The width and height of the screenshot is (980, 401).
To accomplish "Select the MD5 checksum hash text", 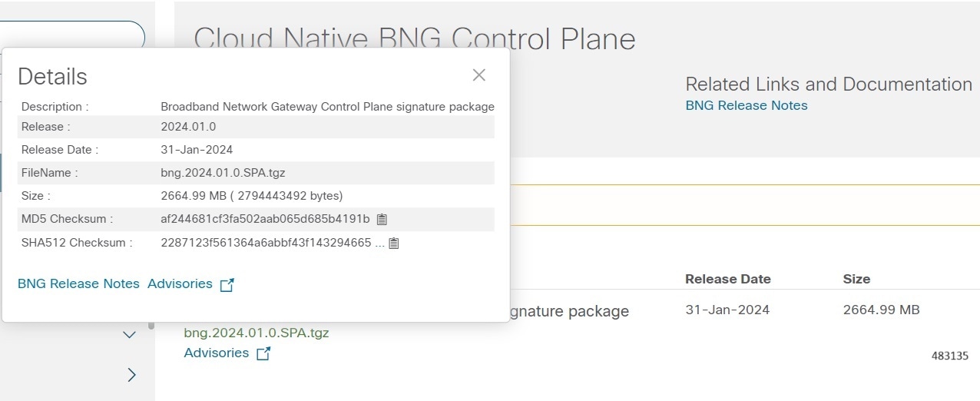I will (265, 219).
